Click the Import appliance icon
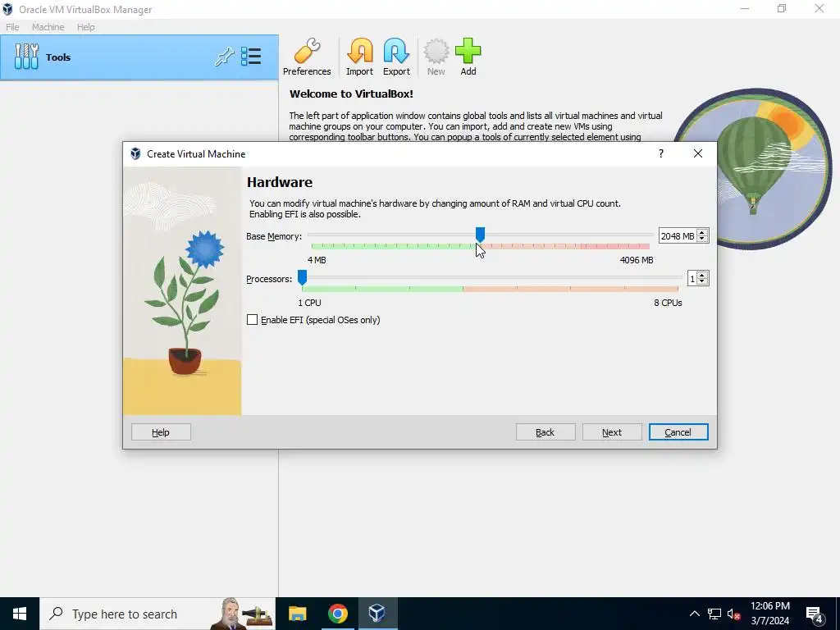This screenshot has height=630, width=840. (x=359, y=57)
